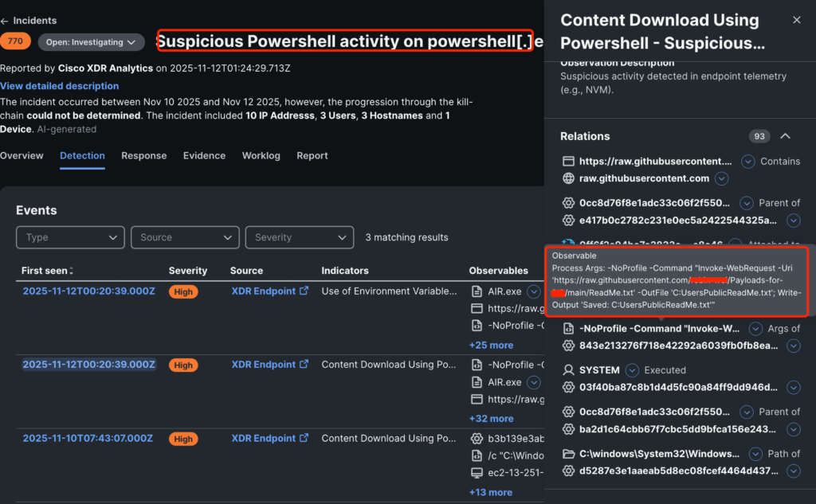Click computer icon beside ec2-13-251 hostname
This screenshot has height=504, width=816.
click(x=477, y=473)
